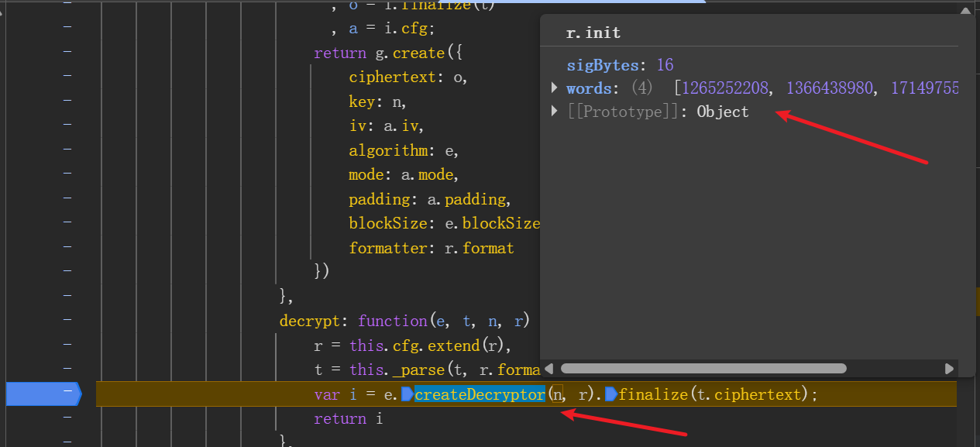Expand the words array in the tooltip
Screen dimensions: 980x447
[555, 88]
